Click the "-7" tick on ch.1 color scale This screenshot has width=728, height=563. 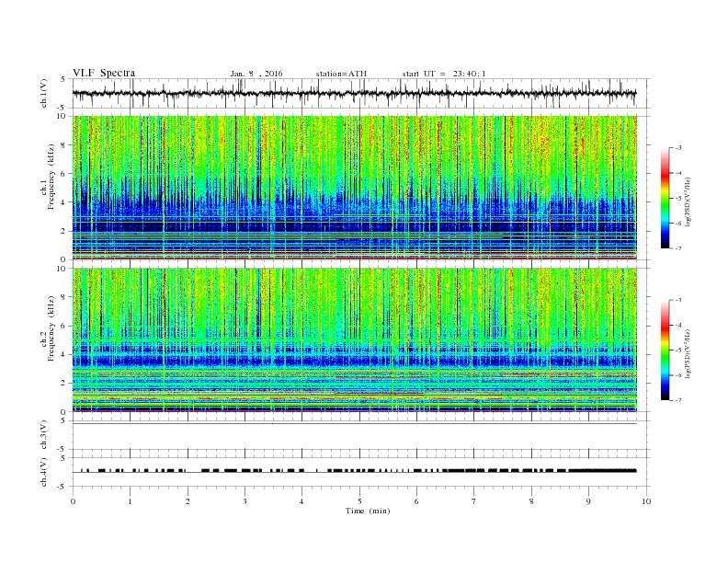(678, 248)
